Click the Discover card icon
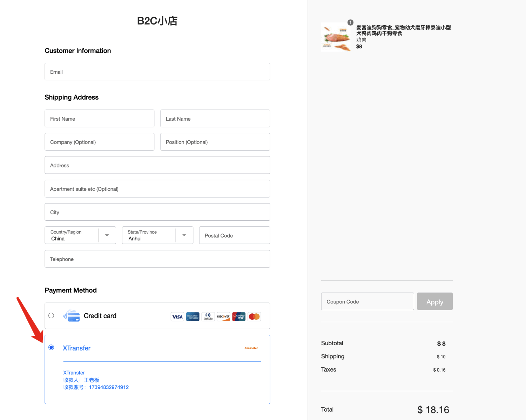Viewport: 526px width, 420px height. coord(223,316)
